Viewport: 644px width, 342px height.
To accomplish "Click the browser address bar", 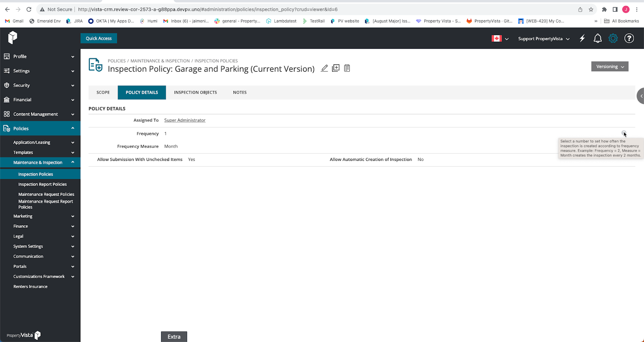I will [306, 9].
